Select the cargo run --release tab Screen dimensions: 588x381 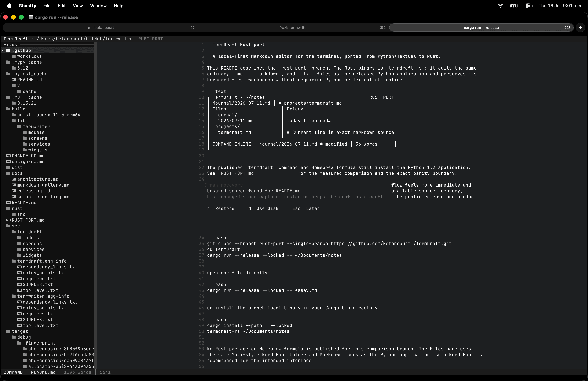point(481,28)
